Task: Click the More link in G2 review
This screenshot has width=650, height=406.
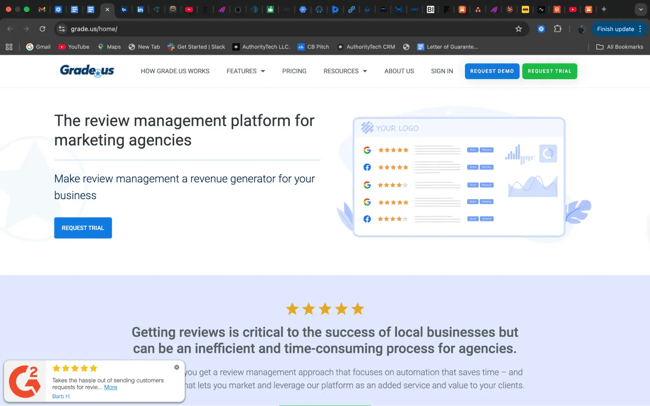Action: 110,387
